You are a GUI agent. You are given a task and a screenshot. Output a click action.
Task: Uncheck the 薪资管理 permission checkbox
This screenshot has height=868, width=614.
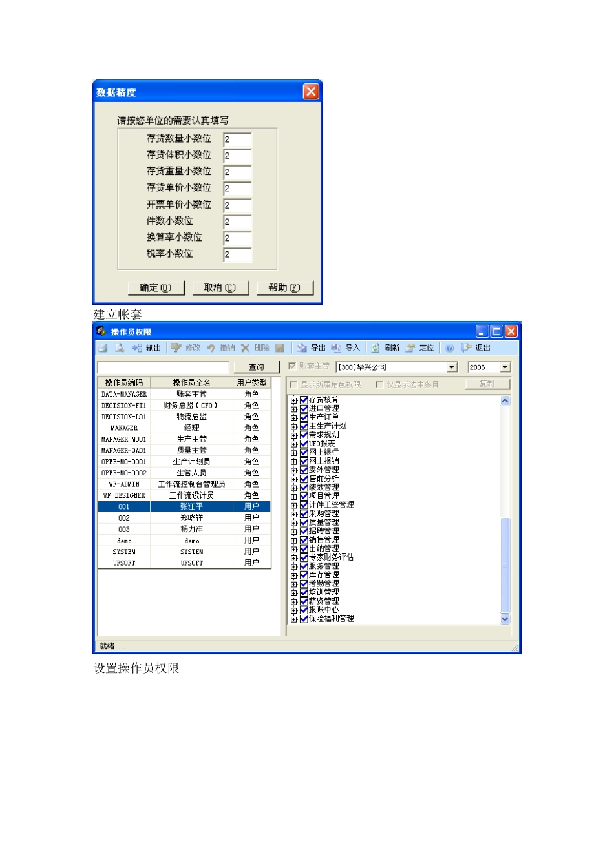[x=304, y=601]
